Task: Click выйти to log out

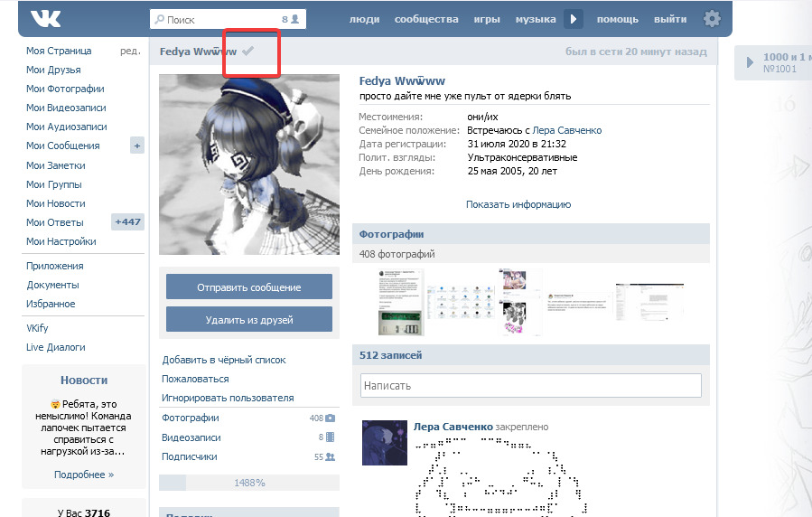Action: tap(670, 19)
